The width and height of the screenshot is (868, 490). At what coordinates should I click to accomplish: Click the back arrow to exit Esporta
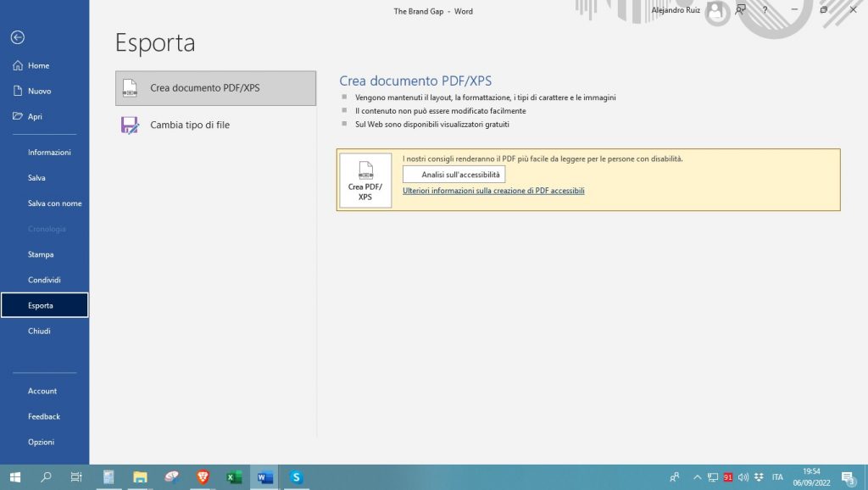tap(17, 37)
